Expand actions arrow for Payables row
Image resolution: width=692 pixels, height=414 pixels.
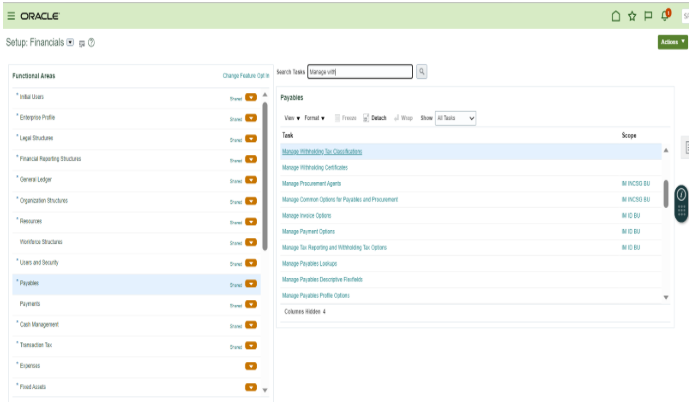point(251,283)
